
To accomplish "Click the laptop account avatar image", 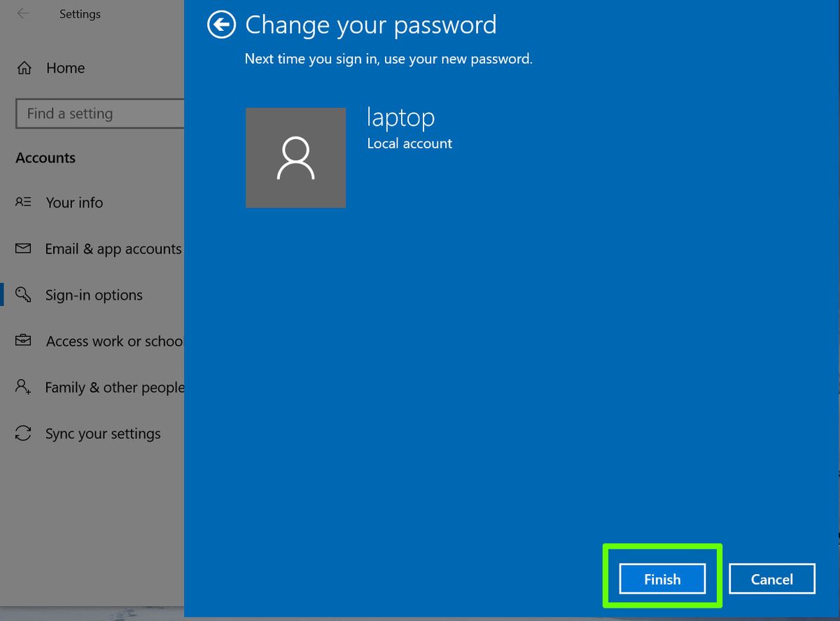I will (x=295, y=158).
